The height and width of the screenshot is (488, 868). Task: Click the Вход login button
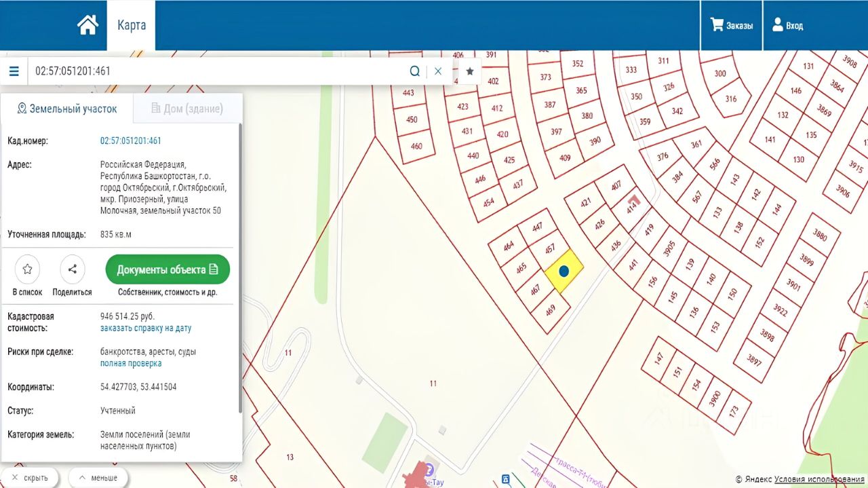(x=788, y=25)
